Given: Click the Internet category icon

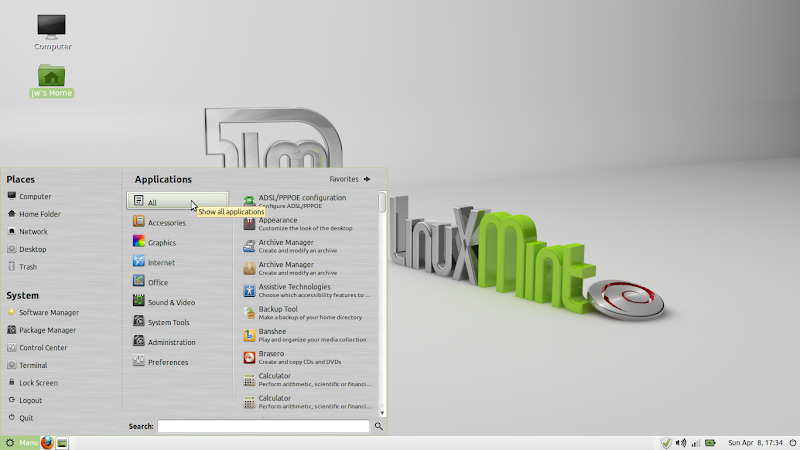Looking at the screenshot, I should (x=138, y=261).
